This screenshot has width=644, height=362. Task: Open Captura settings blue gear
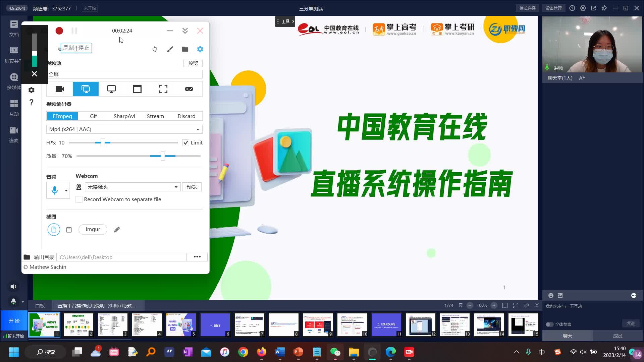point(200,49)
